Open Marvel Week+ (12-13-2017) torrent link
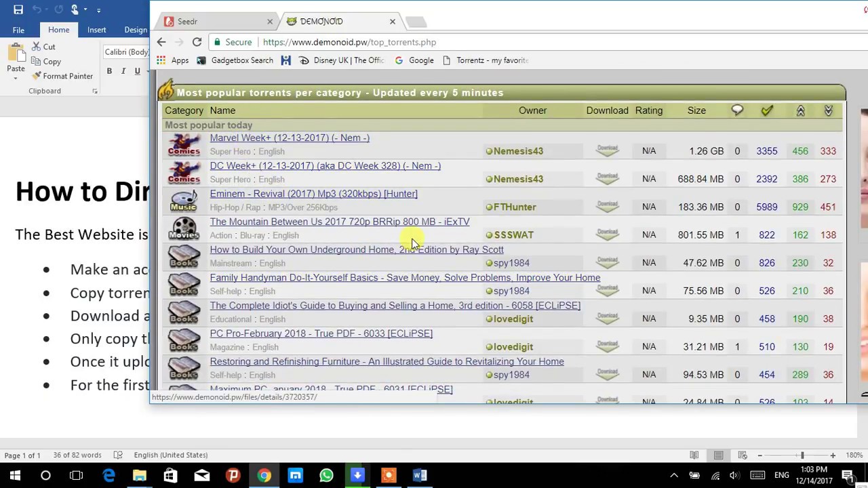 tap(290, 138)
